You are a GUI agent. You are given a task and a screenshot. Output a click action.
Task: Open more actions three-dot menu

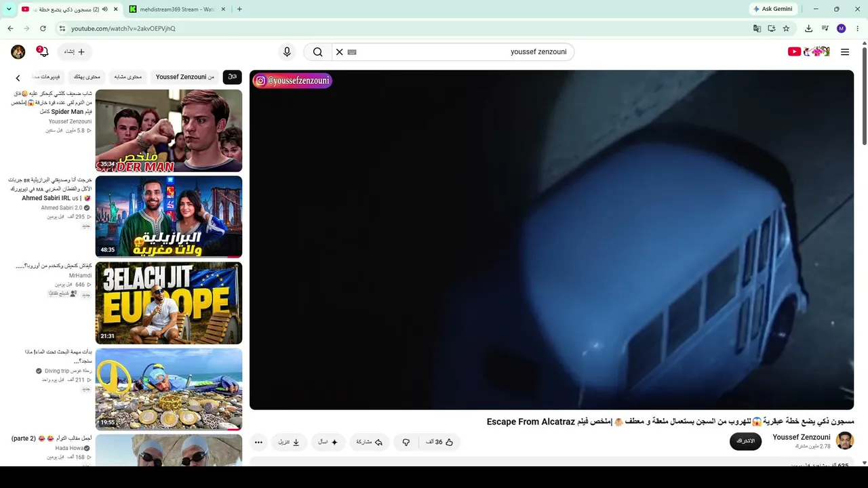(x=258, y=442)
